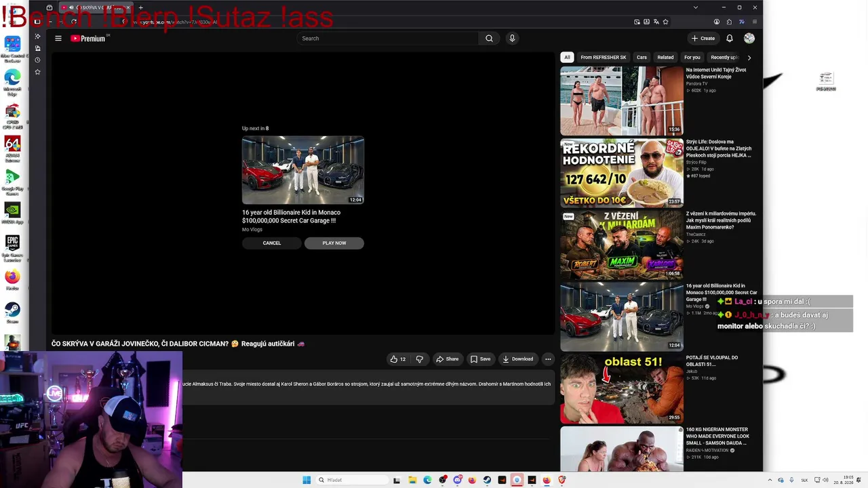
Task: Open the account avatar menu
Action: pyautogui.click(x=749, y=39)
